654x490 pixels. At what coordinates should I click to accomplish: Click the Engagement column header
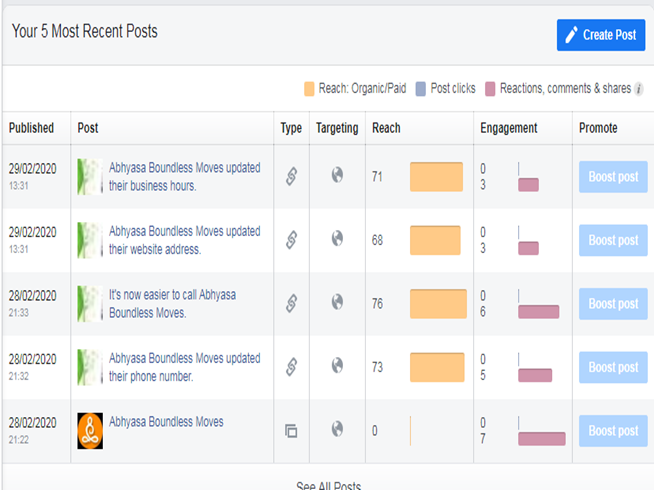(508, 128)
